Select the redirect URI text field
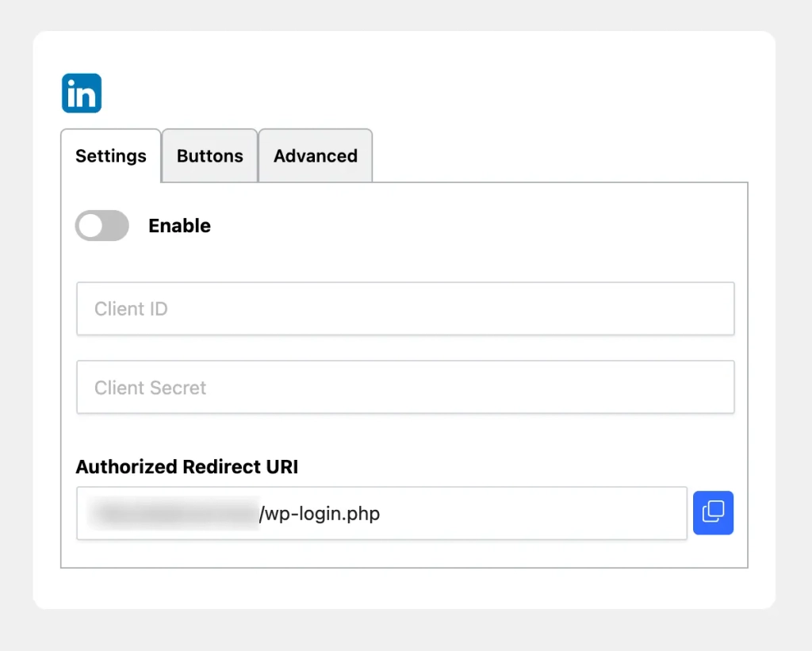Screen dimensions: 812x651 [381, 513]
